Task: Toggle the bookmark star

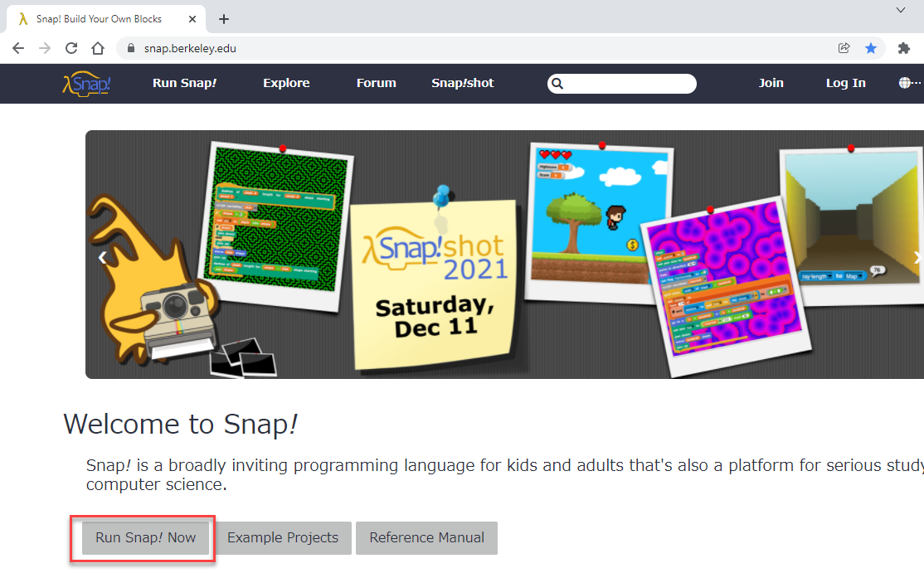Action: [871, 48]
